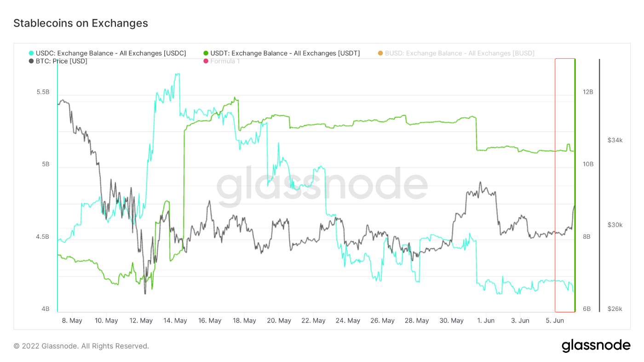644x362 pixels.
Task: Click the pink Formula 1 legend dot
Action: pyautogui.click(x=206, y=61)
